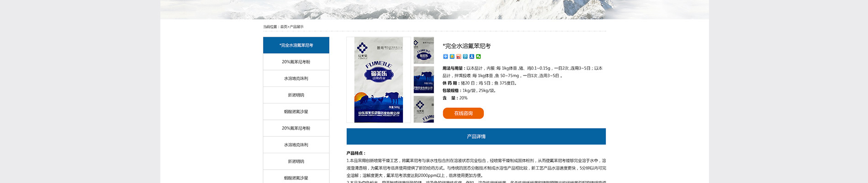Viewport: 868px width, 183px height.
Task: Select *完全水溶氟苯尼考 sidebar item
Action: pyautogui.click(x=296, y=45)
